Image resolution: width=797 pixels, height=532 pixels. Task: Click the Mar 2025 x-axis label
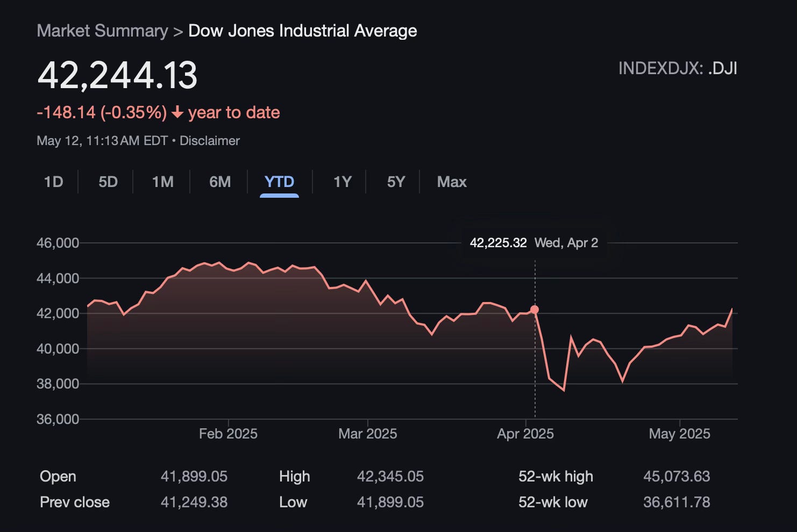click(x=368, y=434)
